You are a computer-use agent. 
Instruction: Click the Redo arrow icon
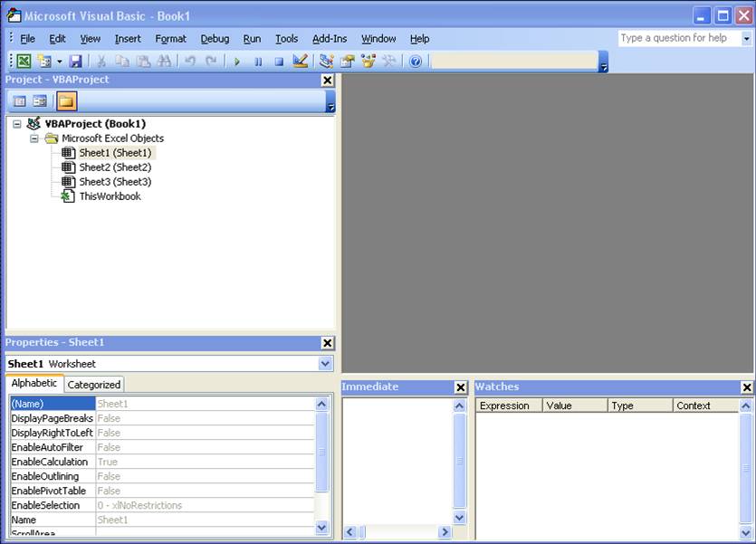[211, 62]
